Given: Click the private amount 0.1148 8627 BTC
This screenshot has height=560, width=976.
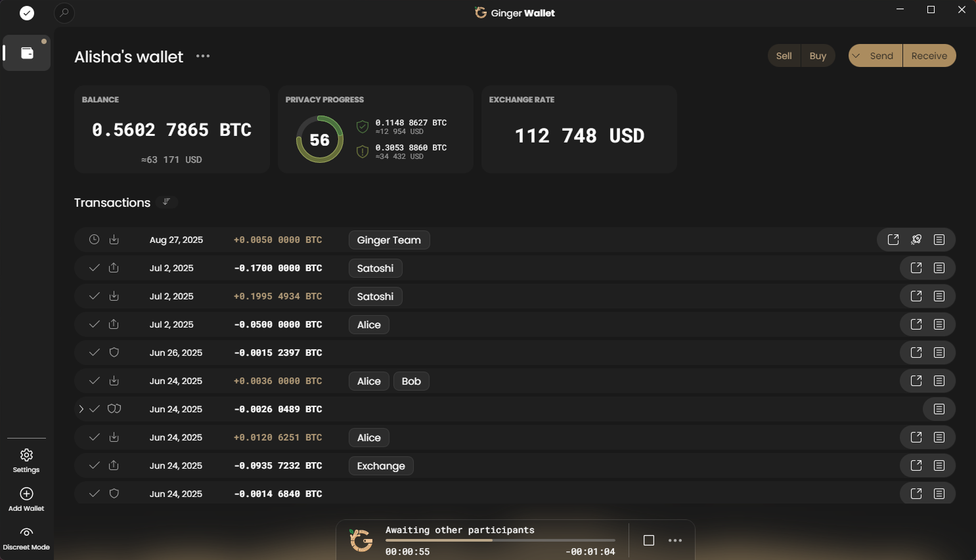Looking at the screenshot, I should (411, 123).
